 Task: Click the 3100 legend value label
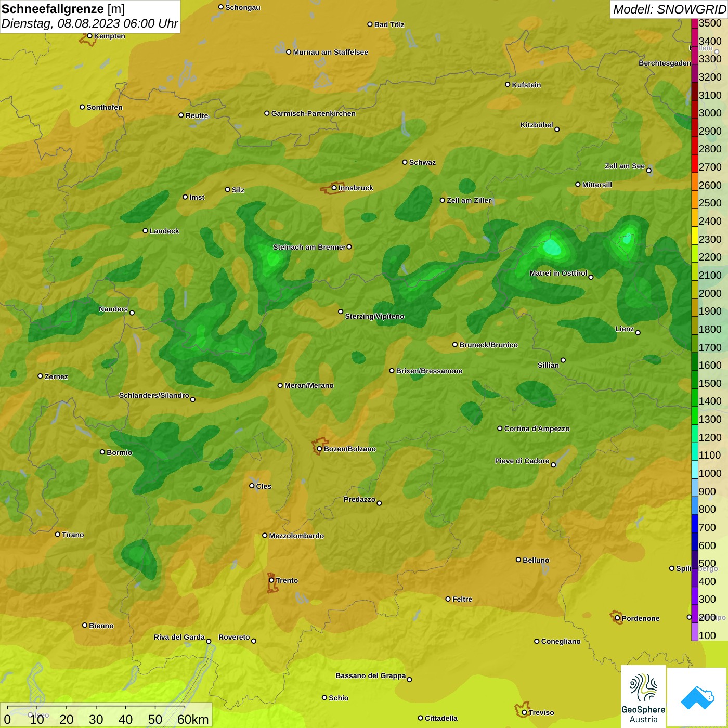tap(710, 95)
